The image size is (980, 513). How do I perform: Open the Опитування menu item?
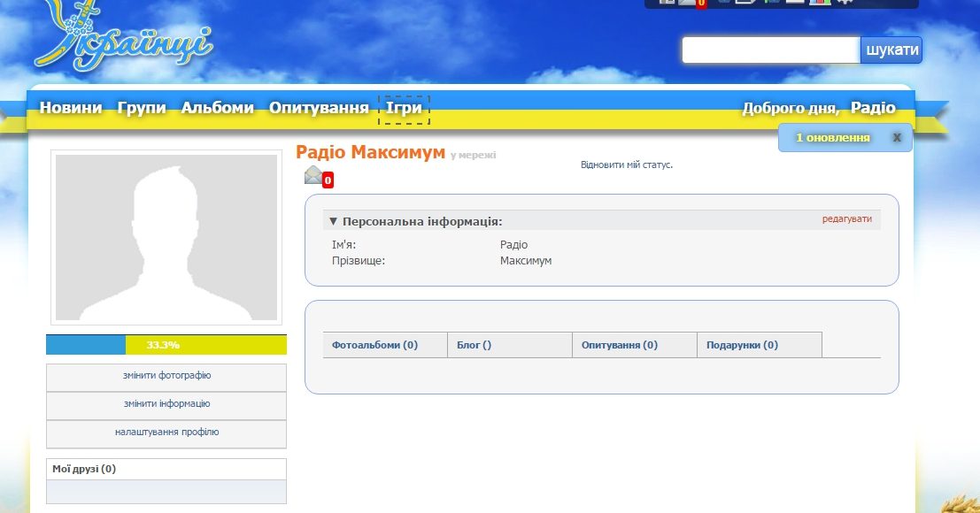point(319,108)
